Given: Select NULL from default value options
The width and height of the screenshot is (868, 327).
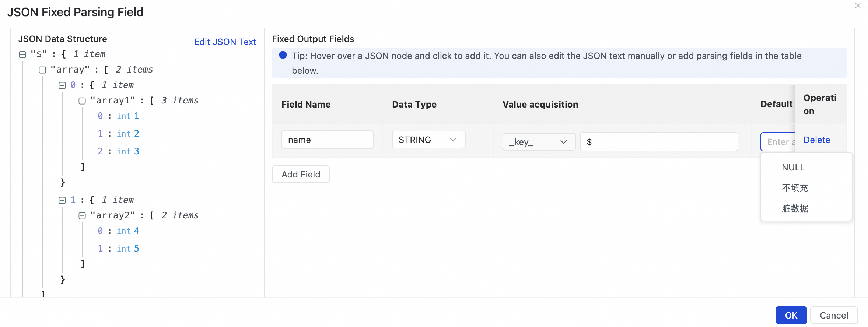Looking at the screenshot, I should click(x=793, y=168).
